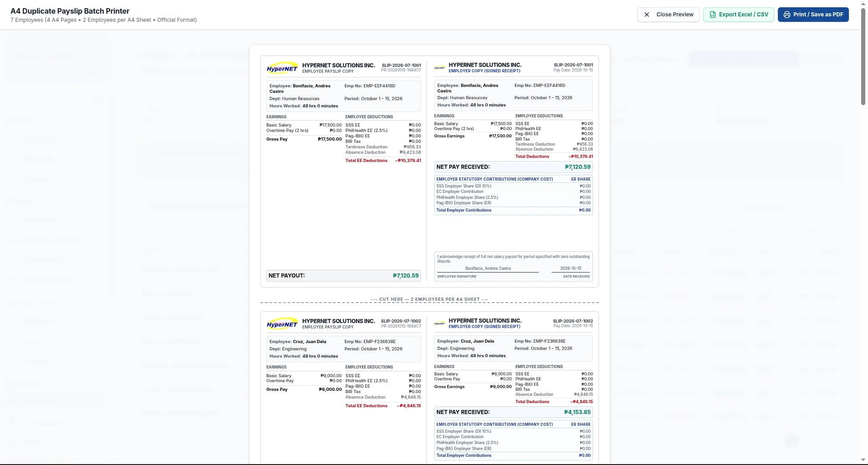Click 'Emp No: EMP-F236638E' on employee payslip copy
868x465 pixels.
click(370, 342)
